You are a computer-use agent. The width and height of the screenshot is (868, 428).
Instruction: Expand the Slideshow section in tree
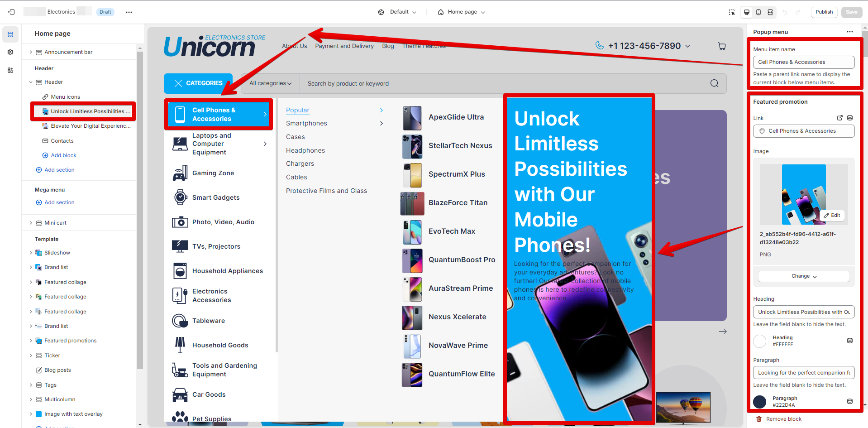[31, 253]
